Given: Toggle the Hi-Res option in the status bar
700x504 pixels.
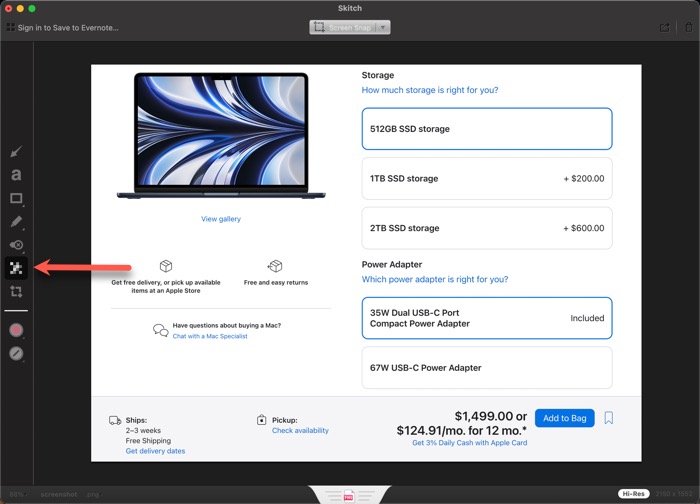Looking at the screenshot, I should (632, 494).
